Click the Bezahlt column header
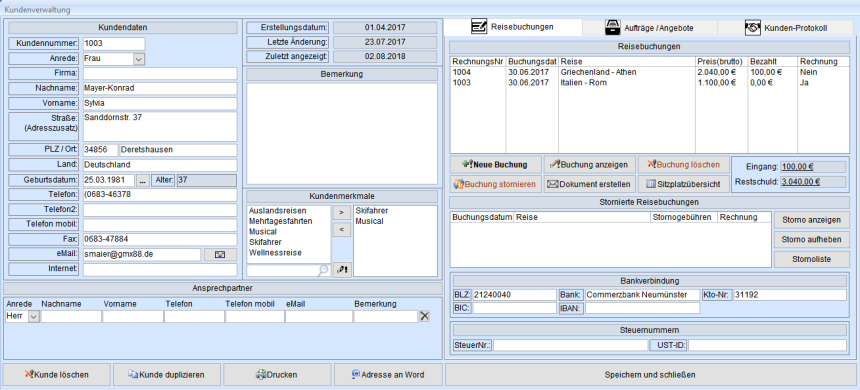 pyautogui.click(x=773, y=62)
